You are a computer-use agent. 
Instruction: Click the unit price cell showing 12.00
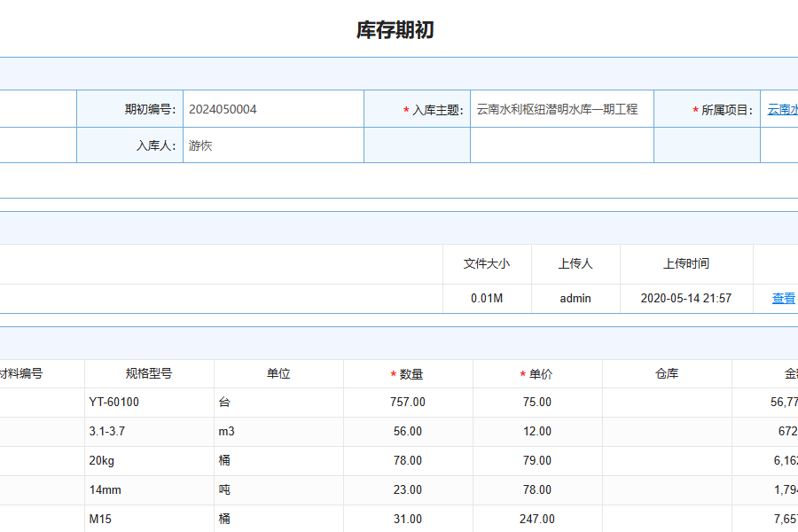point(537,432)
